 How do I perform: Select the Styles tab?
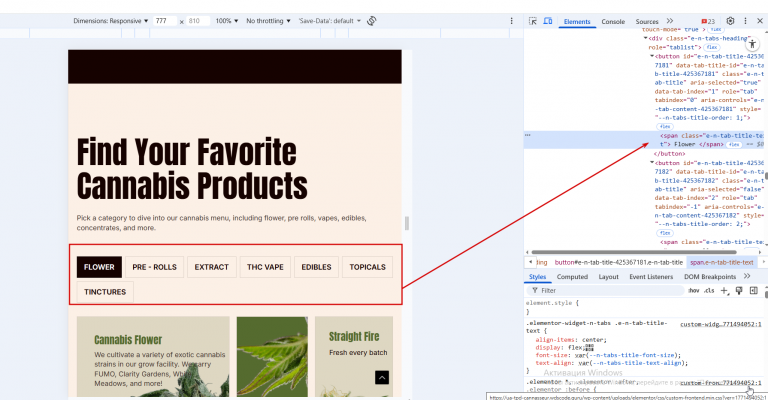point(537,277)
